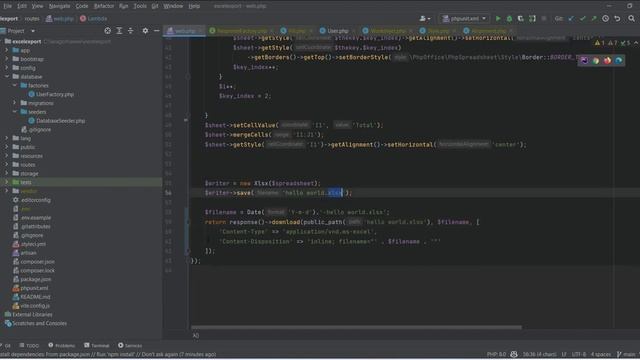Expand all icon in Project panel header
640x360 pixels.
pos(119,31)
